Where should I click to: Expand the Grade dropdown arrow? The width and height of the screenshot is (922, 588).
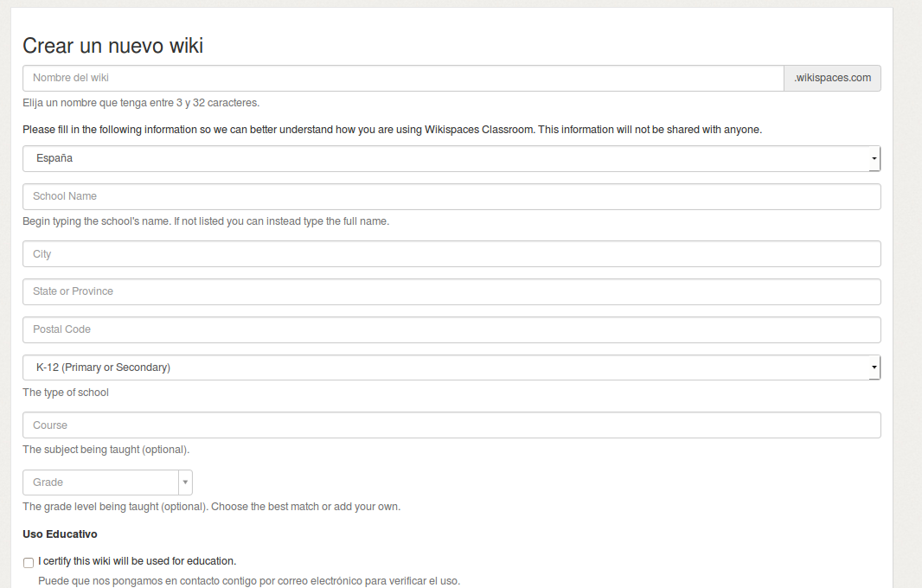click(185, 483)
